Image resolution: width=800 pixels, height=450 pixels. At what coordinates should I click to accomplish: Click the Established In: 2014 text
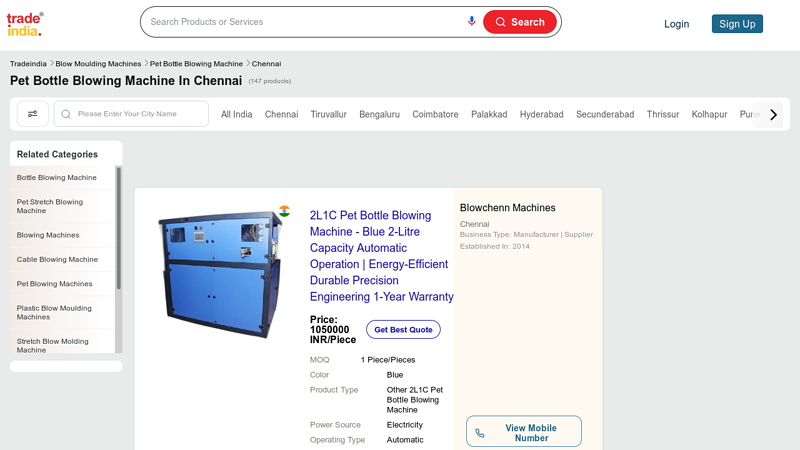point(494,246)
